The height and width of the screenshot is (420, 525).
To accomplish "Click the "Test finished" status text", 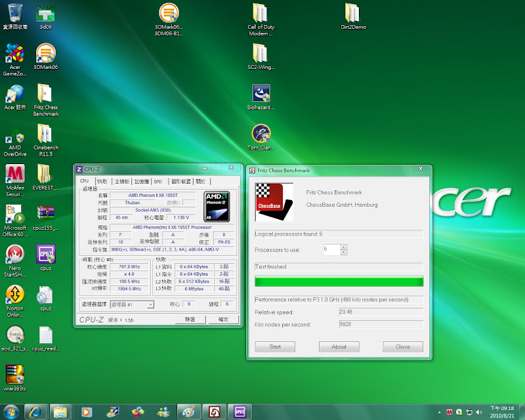I will pos(270,267).
